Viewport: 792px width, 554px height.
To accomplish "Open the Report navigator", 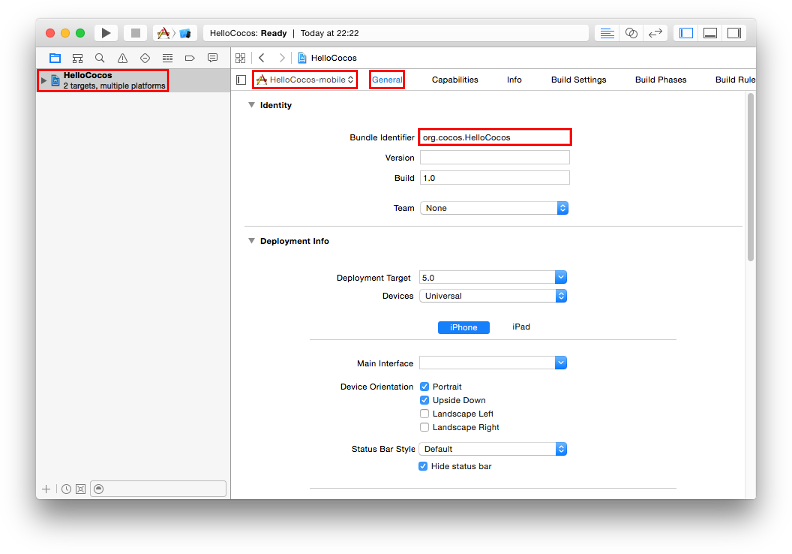I will 213,58.
